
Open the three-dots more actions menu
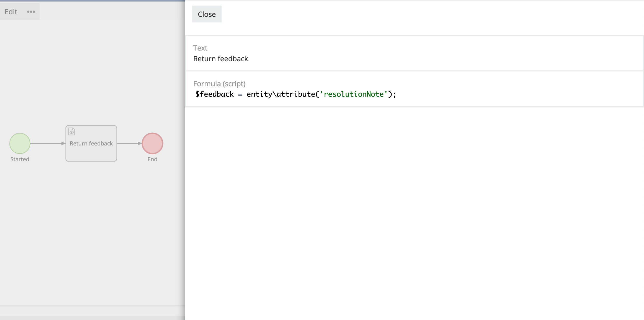[31, 12]
